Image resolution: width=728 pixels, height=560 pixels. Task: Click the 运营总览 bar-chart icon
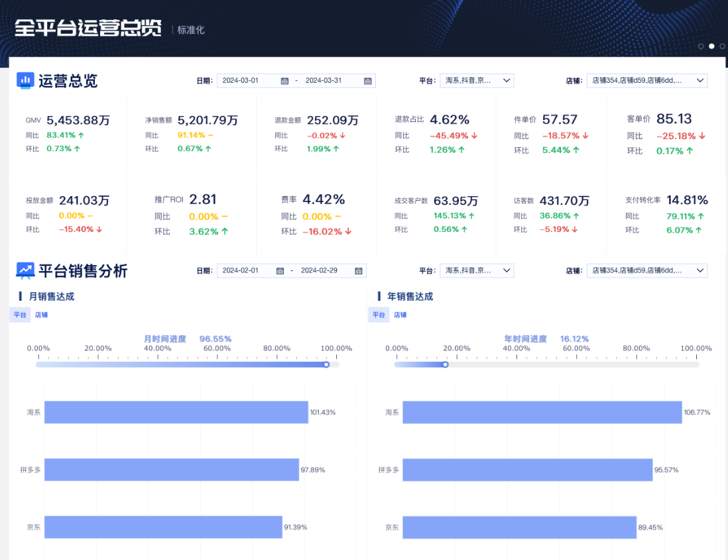point(25,80)
